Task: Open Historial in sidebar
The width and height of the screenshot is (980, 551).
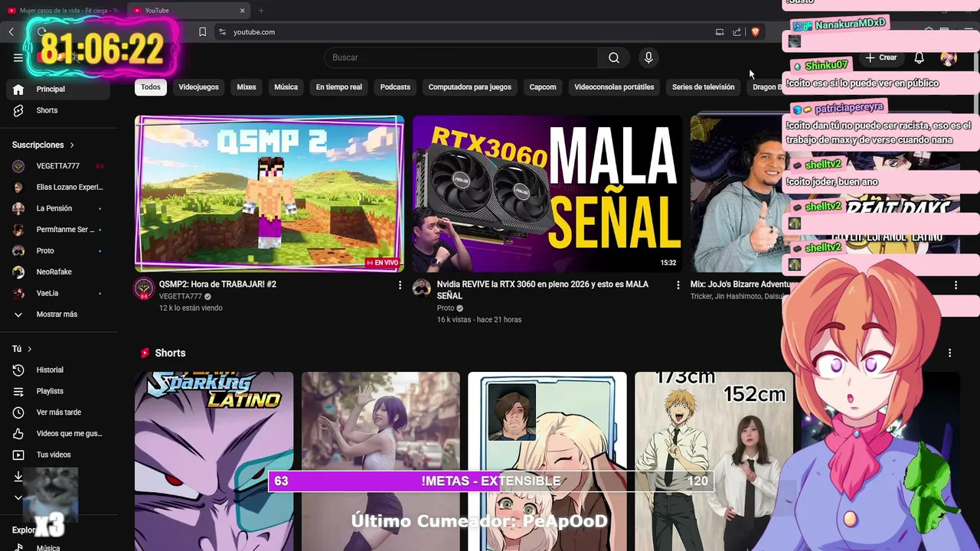Action: pos(59,370)
